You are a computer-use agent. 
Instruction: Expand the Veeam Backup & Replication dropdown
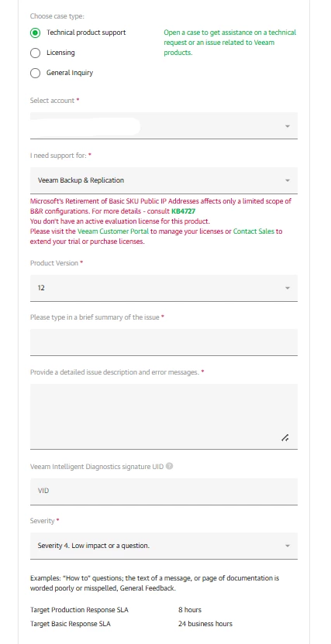[164, 180]
